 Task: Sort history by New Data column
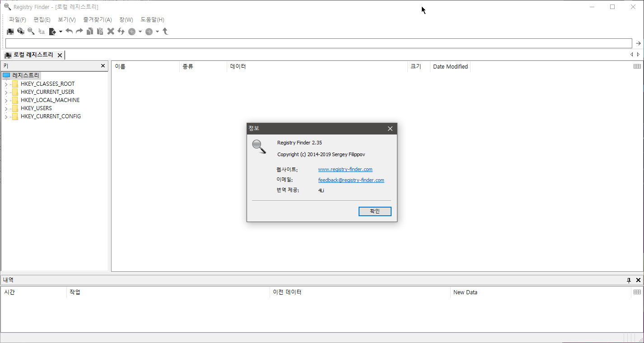coord(541,292)
